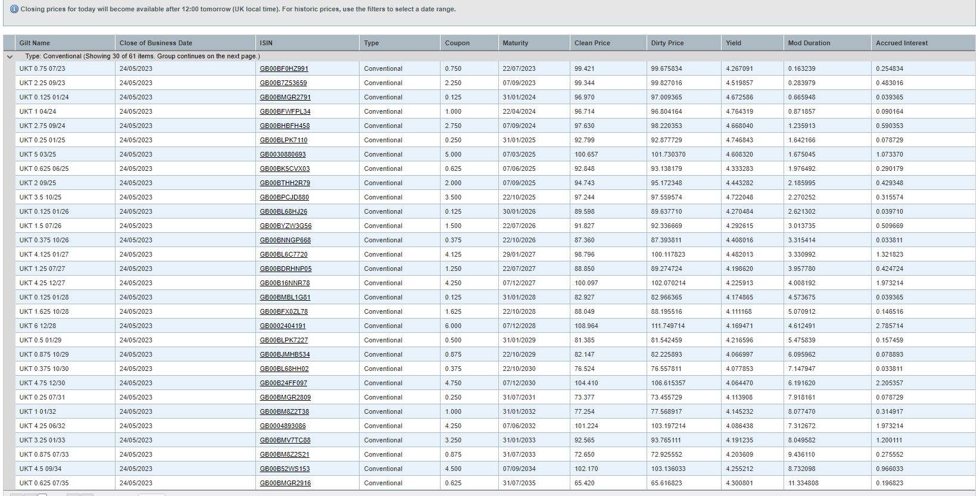This screenshot has width=980, height=496.
Task: Collapse the Type: Conventional group
Action: 10,57
